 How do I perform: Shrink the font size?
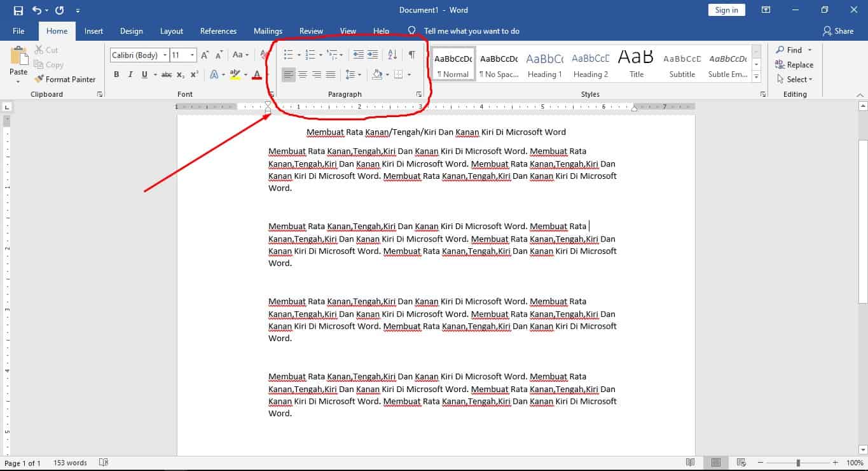(218, 55)
